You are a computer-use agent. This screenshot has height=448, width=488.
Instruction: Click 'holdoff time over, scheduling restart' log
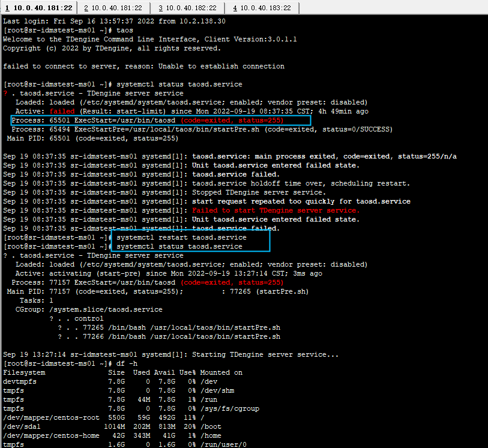[x=331, y=183]
